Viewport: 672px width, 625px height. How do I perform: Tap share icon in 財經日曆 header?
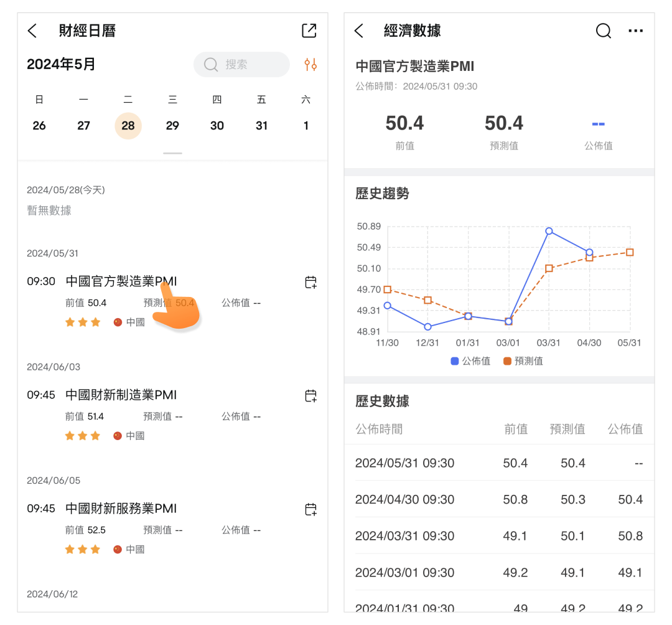tap(309, 31)
